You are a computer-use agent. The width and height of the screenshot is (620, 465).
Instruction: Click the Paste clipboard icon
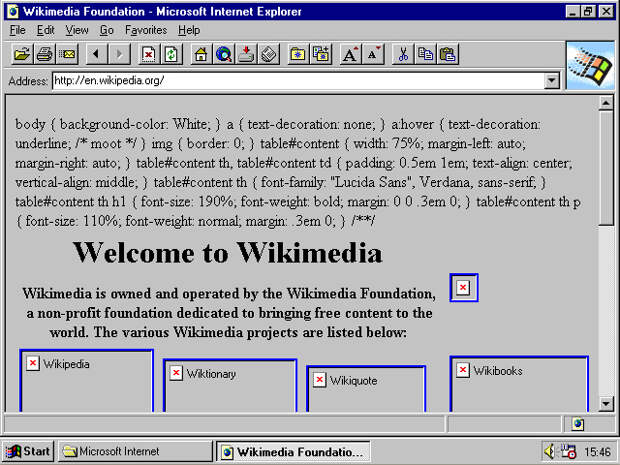[x=448, y=54]
